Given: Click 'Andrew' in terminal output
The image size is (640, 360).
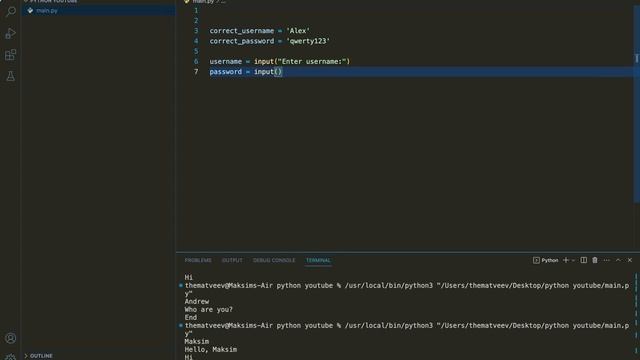Looking at the screenshot, I should (197, 301).
